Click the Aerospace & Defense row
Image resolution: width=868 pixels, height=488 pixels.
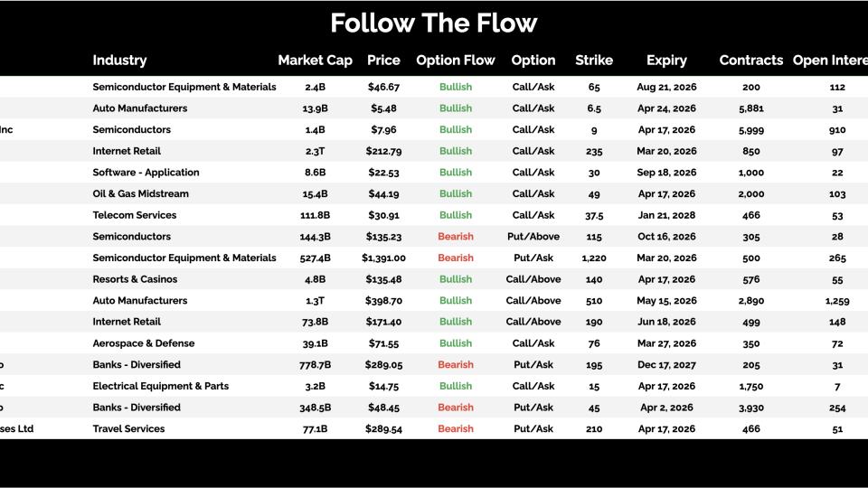pos(142,343)
